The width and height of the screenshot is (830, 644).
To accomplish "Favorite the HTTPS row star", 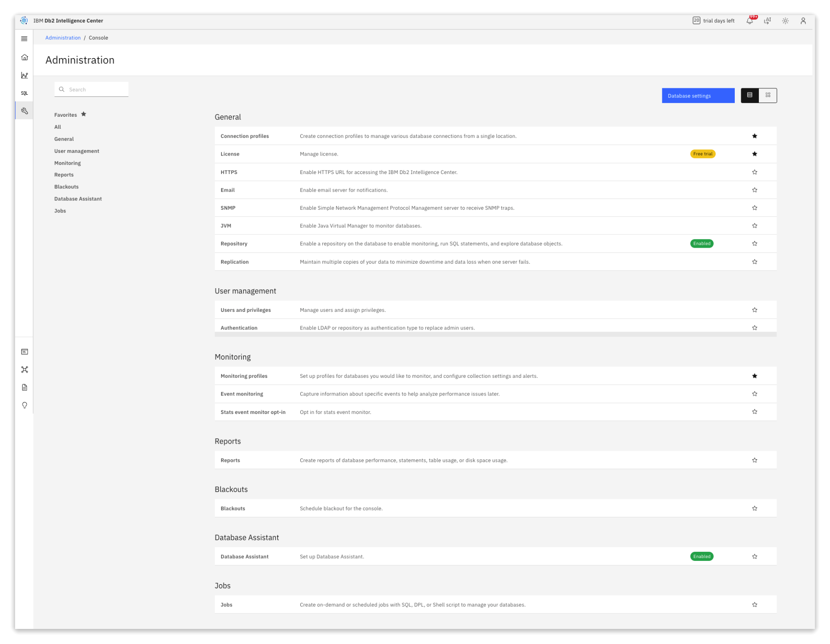I will [755, 172].
